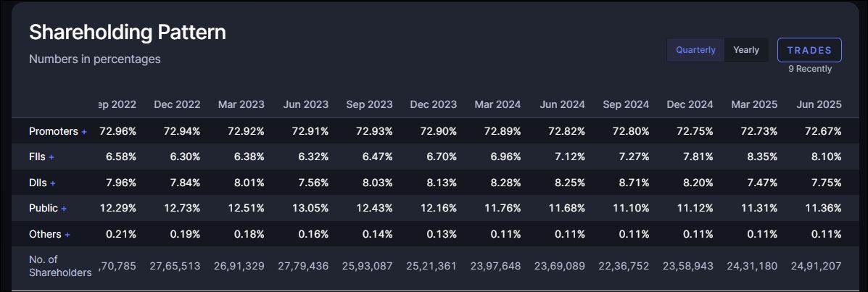This screenshot has height=292, width=868.
Task: Click No. of Shareholders row label
Action: [59, 266]
